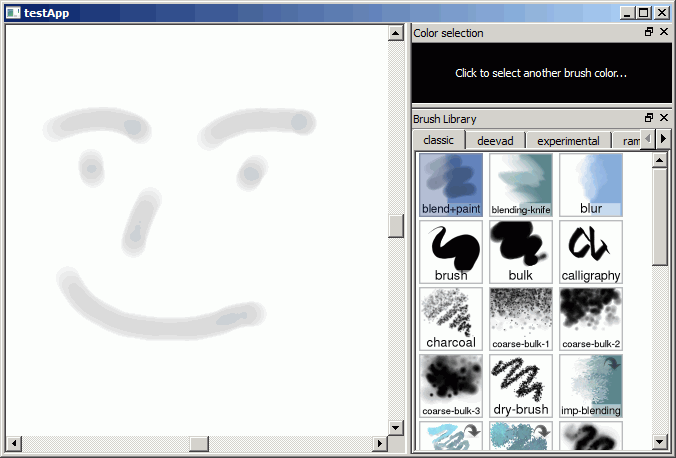This screenshot has height=458, width=676.
Task: Select the blend+paint brush
Action: 451,185
